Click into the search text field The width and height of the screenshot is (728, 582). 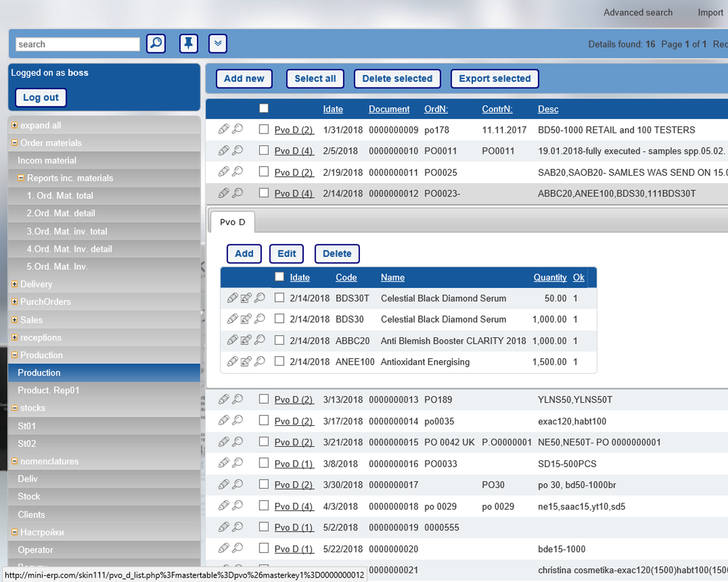coord(77,44)
